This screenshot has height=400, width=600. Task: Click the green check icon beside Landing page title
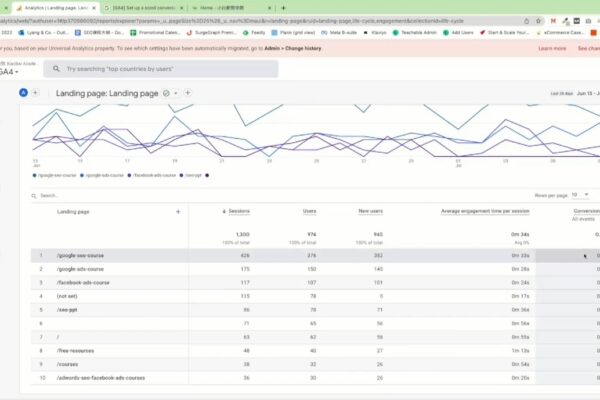pyautogui.click(x=166, y=93)
